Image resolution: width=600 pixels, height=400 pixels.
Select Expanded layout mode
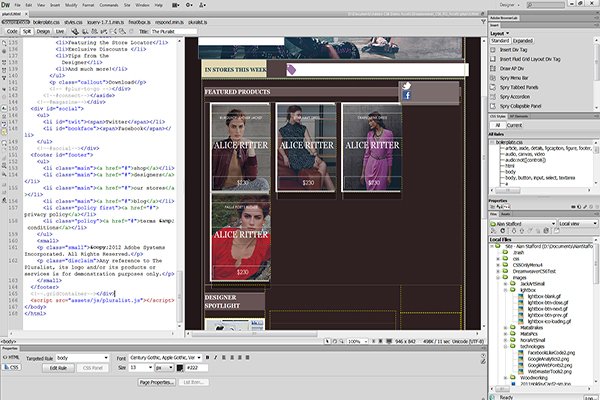[x=522, y=41]
